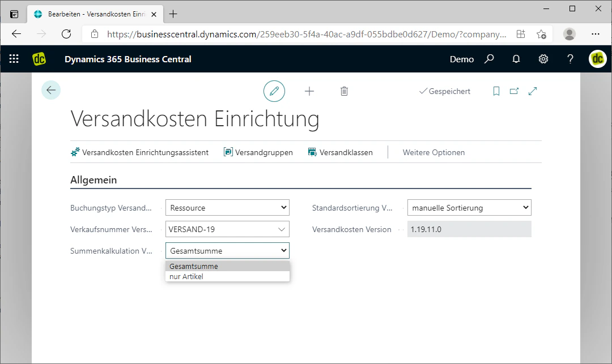Image resolution: width=612 pixels, height=364 pixels.
Task: Choose nur Artikel option in list
Action: (227, 276)
